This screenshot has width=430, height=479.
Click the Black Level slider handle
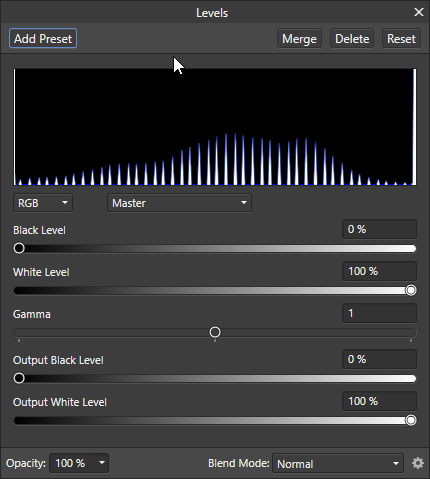[19, 248]
